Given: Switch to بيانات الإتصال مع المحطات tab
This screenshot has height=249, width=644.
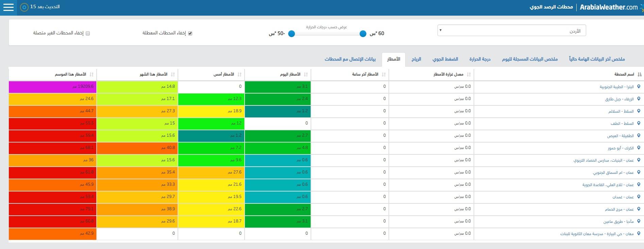Looking at the screenshot, I should (350, 59).
